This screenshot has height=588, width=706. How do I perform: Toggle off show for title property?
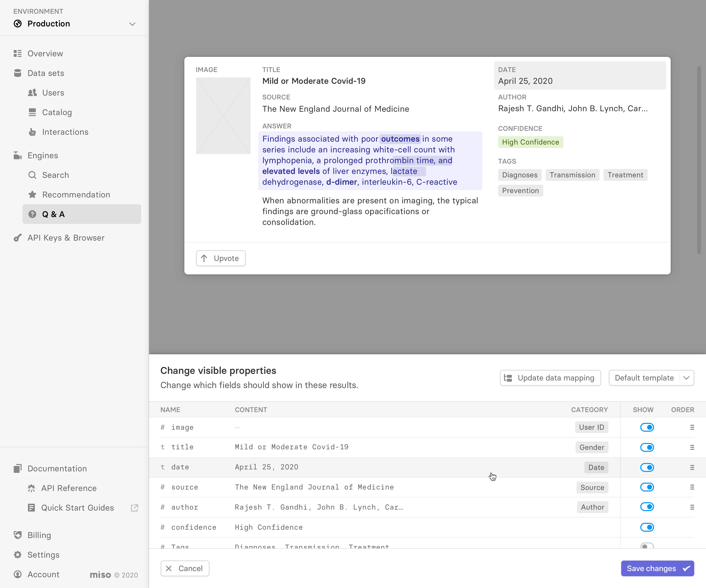647,447
